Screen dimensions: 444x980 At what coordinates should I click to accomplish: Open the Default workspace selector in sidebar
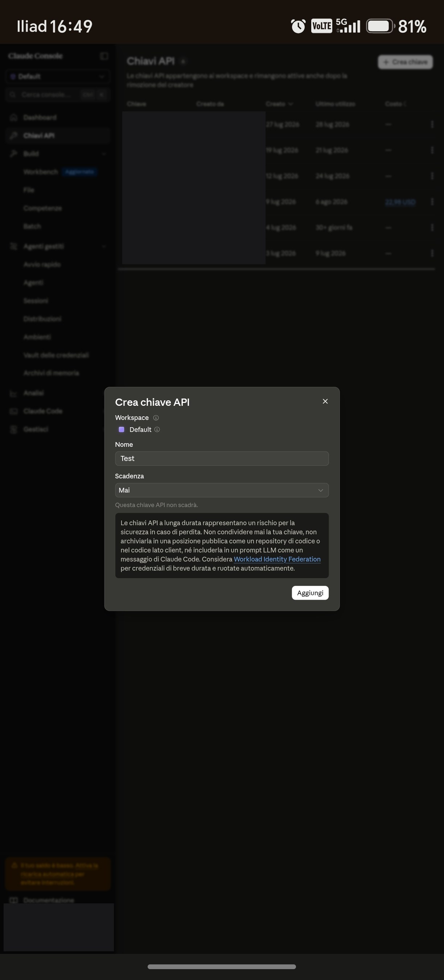click(57, 77)
